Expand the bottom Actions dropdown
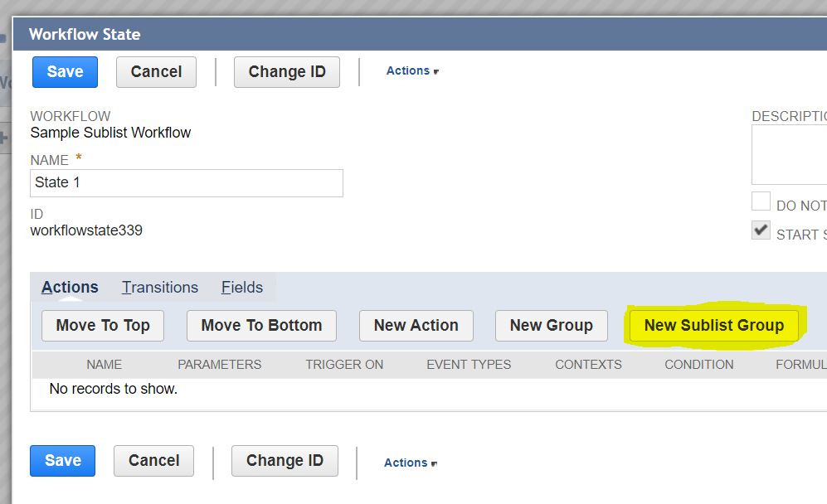The image size is (827, 504). (x=410, y=463)
